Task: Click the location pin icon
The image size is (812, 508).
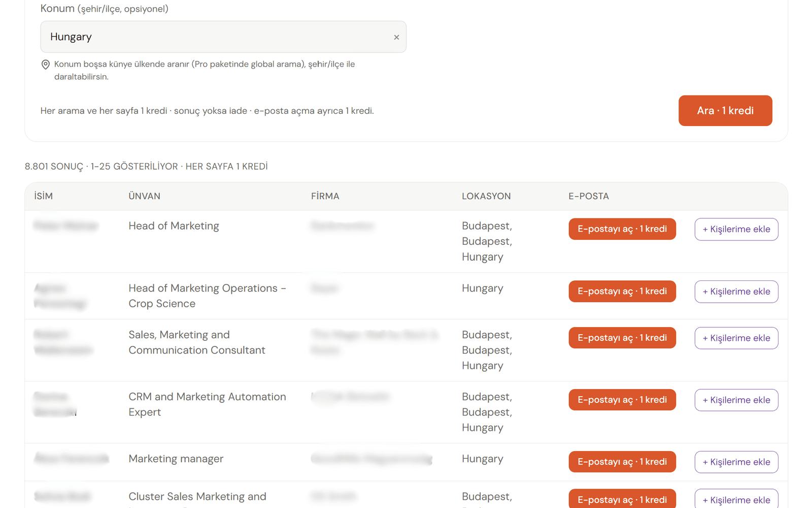Action: pyautogui.click(x=45, y=65)
